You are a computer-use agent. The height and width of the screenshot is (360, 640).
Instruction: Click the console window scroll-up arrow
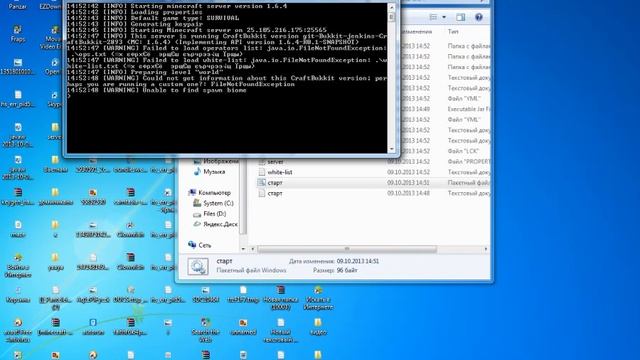tap(391, 7)
